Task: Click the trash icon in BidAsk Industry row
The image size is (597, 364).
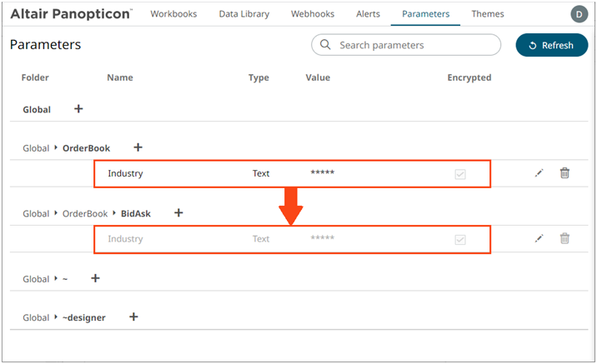Action: pyautogui.click(x=564, y=239)
